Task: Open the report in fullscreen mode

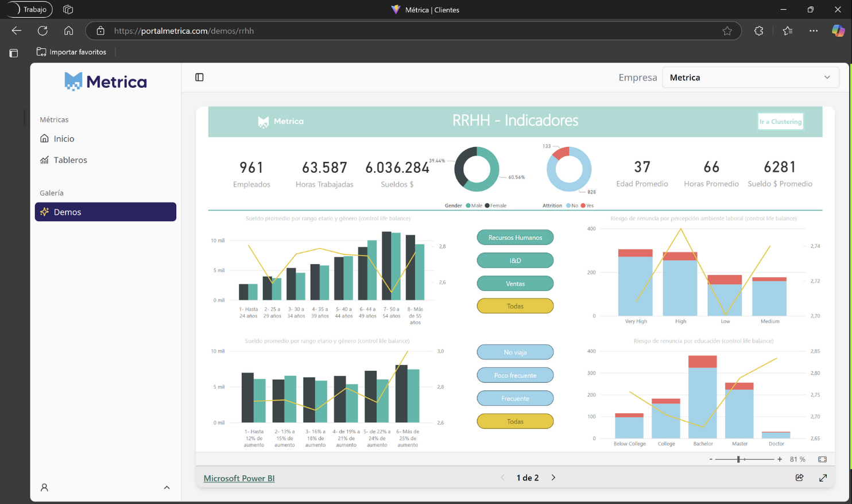Action: point(823,478)
